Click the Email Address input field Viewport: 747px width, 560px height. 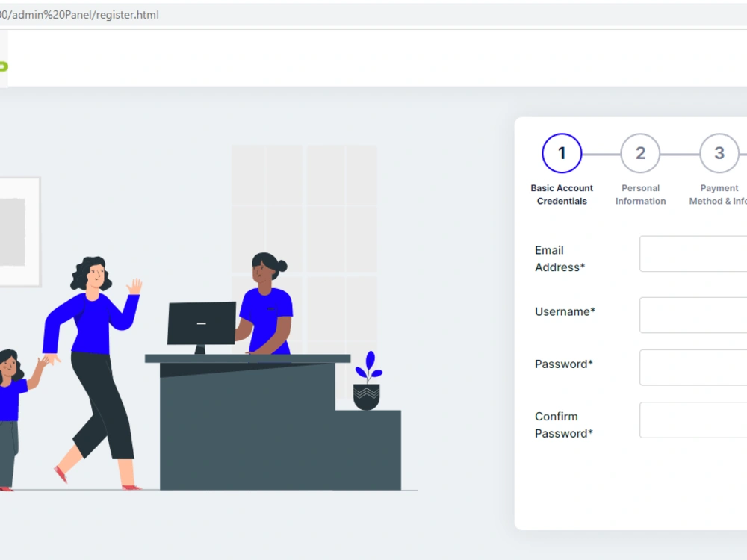(x=693, y=254)
